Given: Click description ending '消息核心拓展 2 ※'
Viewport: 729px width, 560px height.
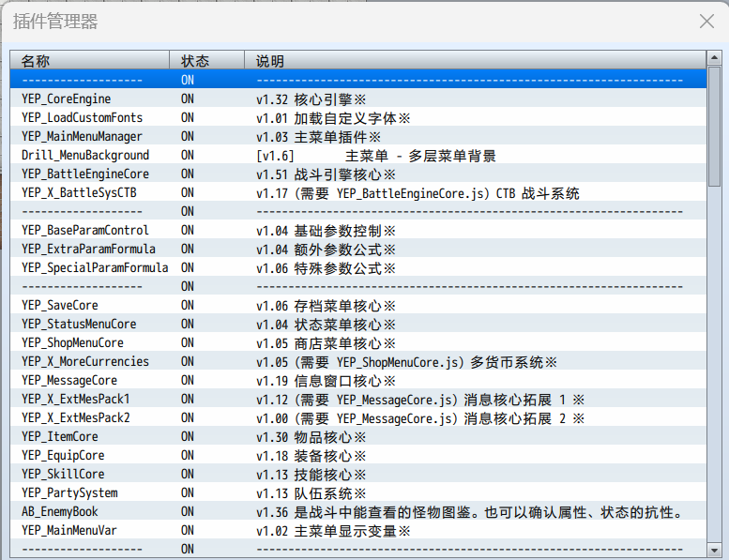Looking at the screenshot, I should coord(420,418).
